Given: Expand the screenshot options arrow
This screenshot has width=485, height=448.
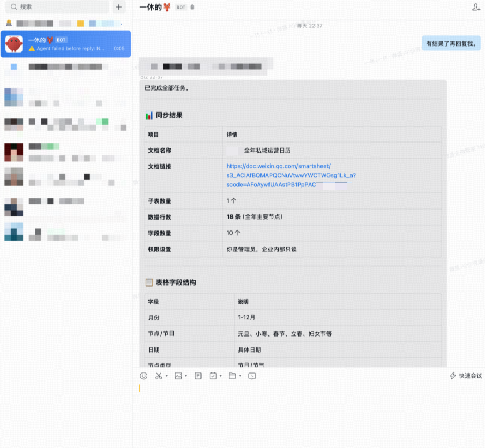Looking at the screenshot, I should tap(167, 376).
